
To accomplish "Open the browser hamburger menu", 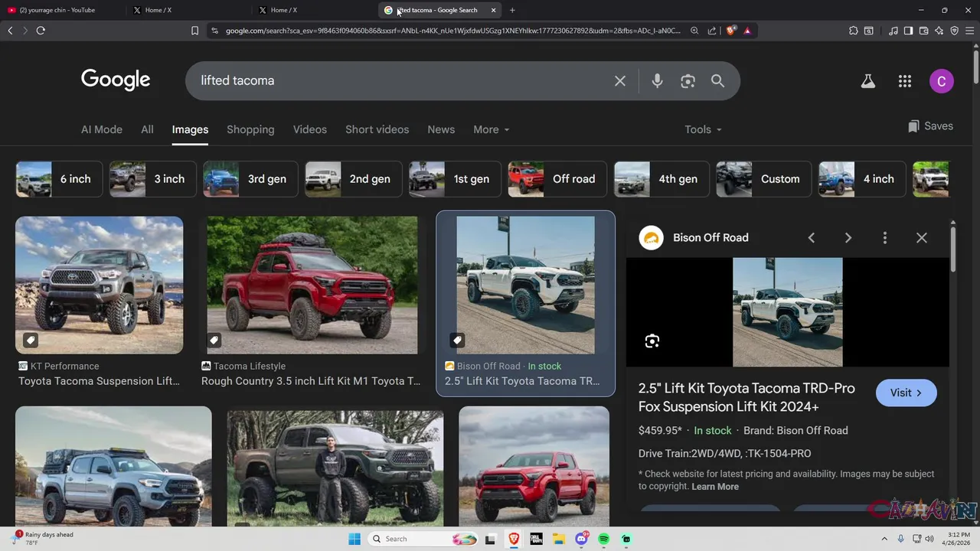I will (x=969, y=31).
